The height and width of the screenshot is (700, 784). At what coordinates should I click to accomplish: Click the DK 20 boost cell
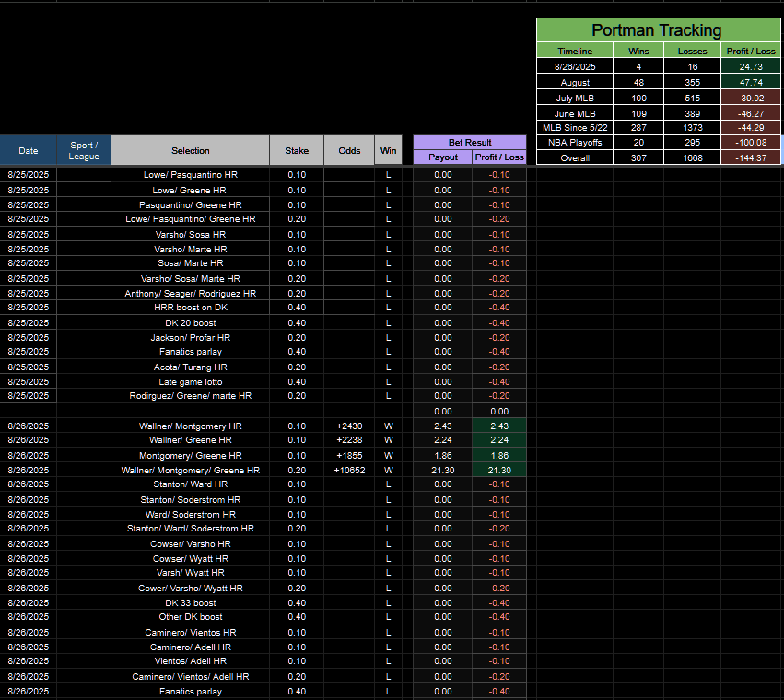[191, 323]
